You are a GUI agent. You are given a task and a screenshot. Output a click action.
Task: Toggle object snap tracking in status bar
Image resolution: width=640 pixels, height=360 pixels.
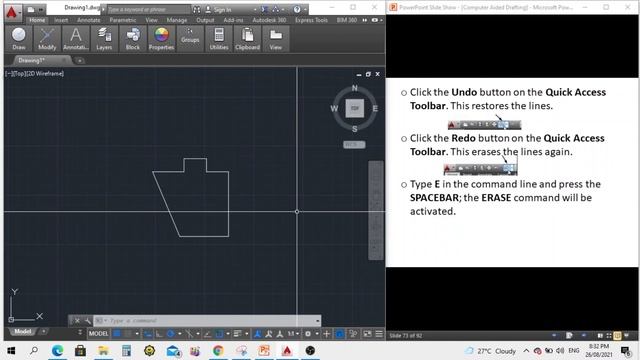(x=207, y=334)
